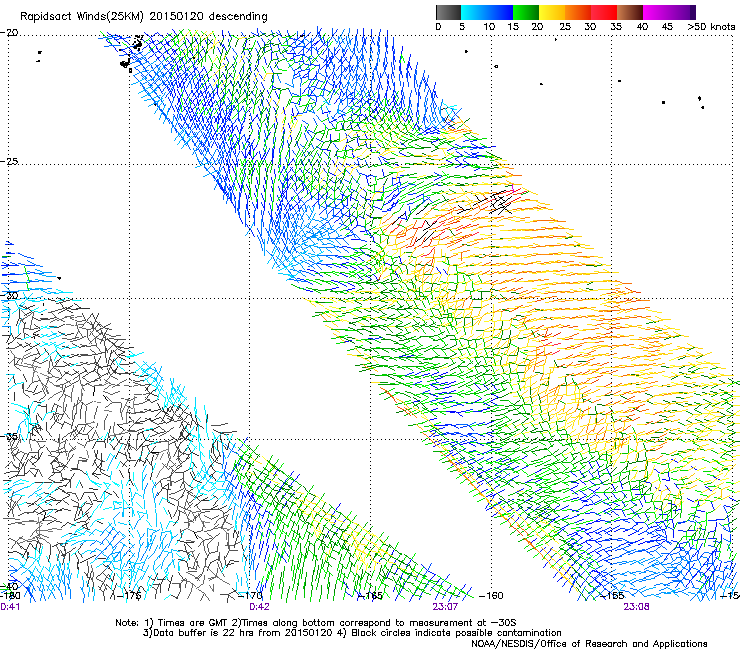Click the -180 longitude axis label
The width and height of the screenshot is (740, 650).
tap(10, 595)
